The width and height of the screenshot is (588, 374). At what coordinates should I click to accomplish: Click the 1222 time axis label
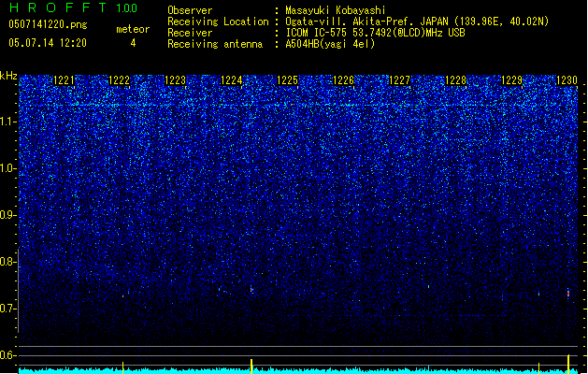tap(120, 80)
